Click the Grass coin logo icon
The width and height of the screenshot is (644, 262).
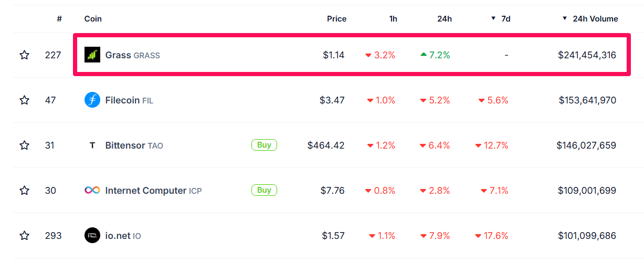(92, 55)
